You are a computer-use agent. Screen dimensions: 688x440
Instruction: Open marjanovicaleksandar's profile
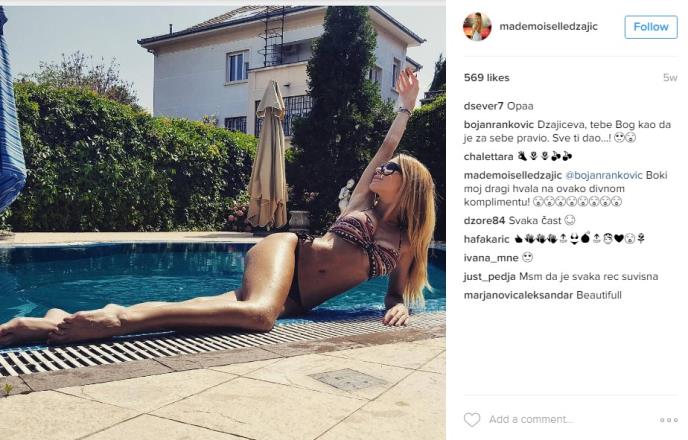tap(518, 295)
